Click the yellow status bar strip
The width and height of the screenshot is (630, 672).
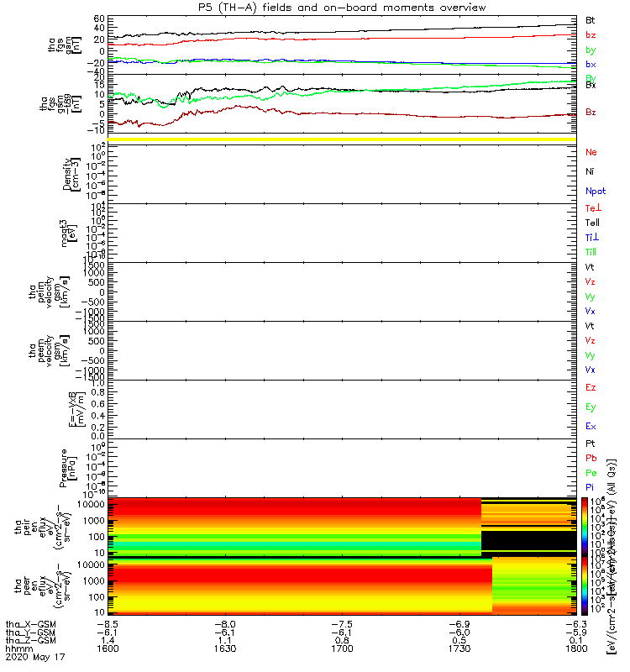[342, 139]
